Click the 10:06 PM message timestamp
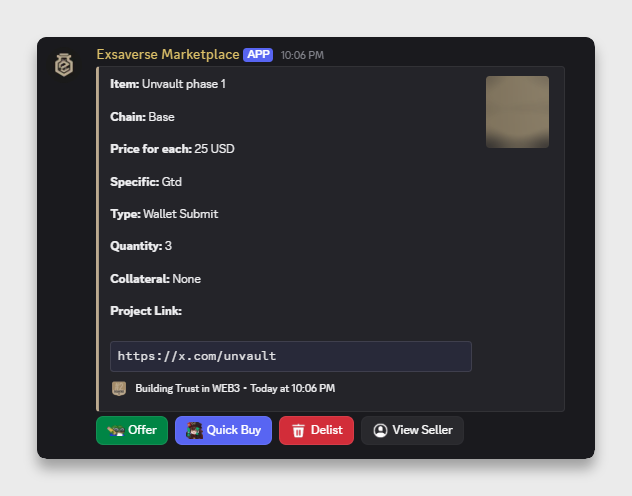This screenshot has height=496, width=632. pos(302,55)
